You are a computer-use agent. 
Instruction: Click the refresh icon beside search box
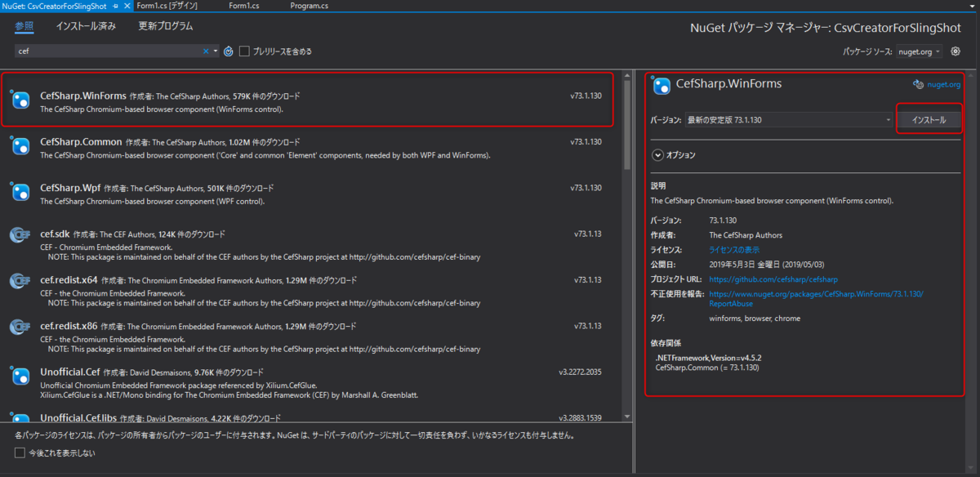tap(229, 51)
